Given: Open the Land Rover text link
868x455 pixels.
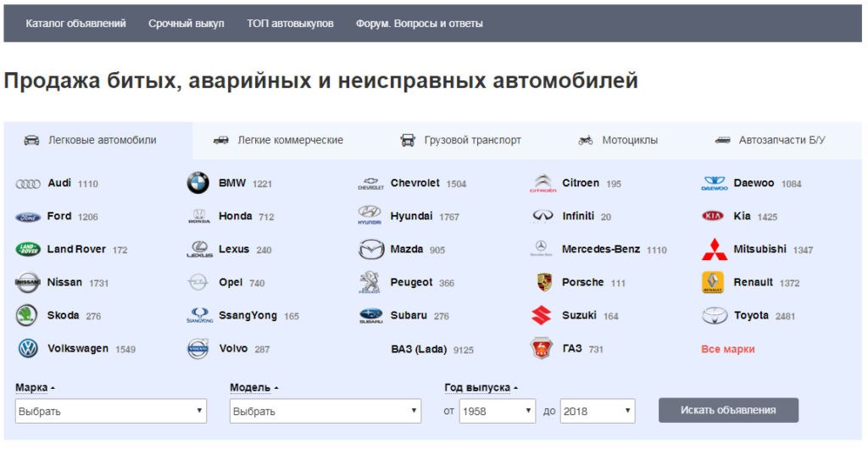Looking at the screenshot, I should [x=76, y=249].
